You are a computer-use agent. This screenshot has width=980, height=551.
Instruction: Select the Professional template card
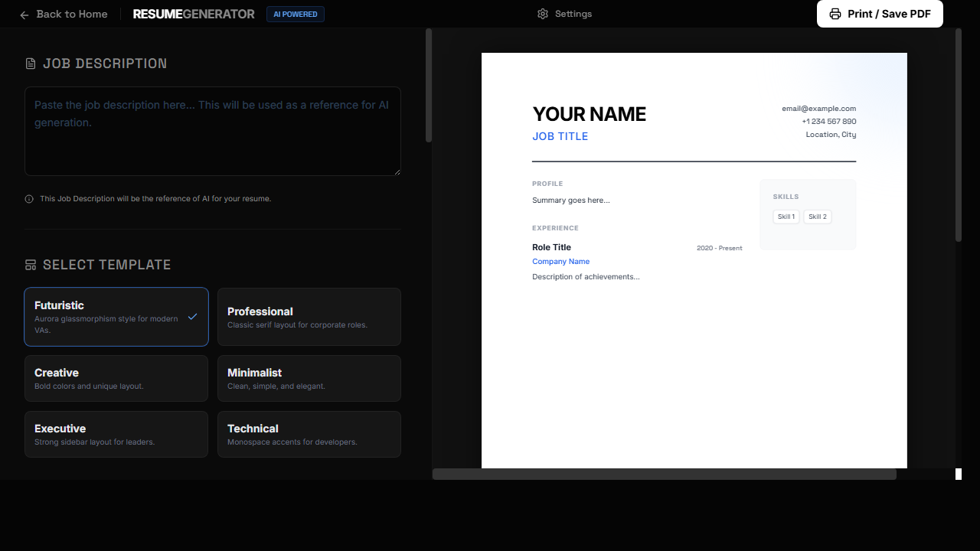[x=309, y=317]
